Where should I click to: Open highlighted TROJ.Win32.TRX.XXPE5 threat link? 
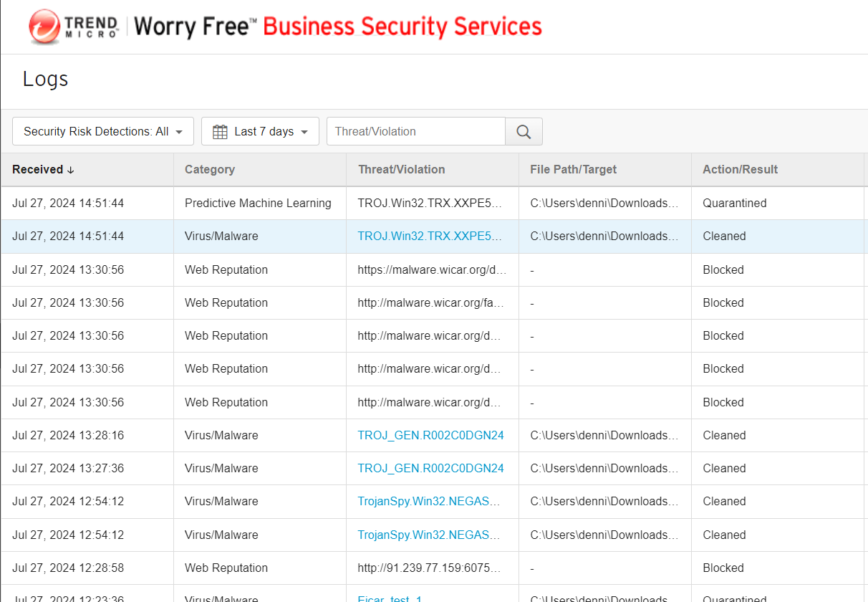coord(430,236)
